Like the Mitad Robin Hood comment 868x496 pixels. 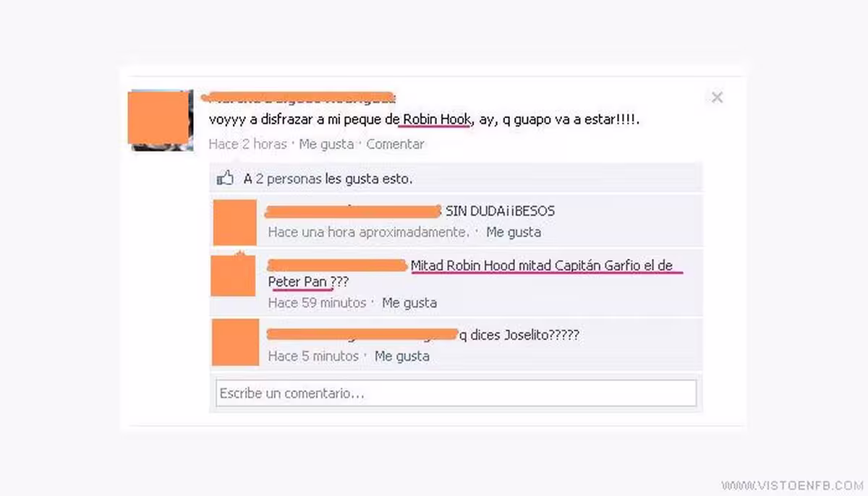tap(409, 302)
